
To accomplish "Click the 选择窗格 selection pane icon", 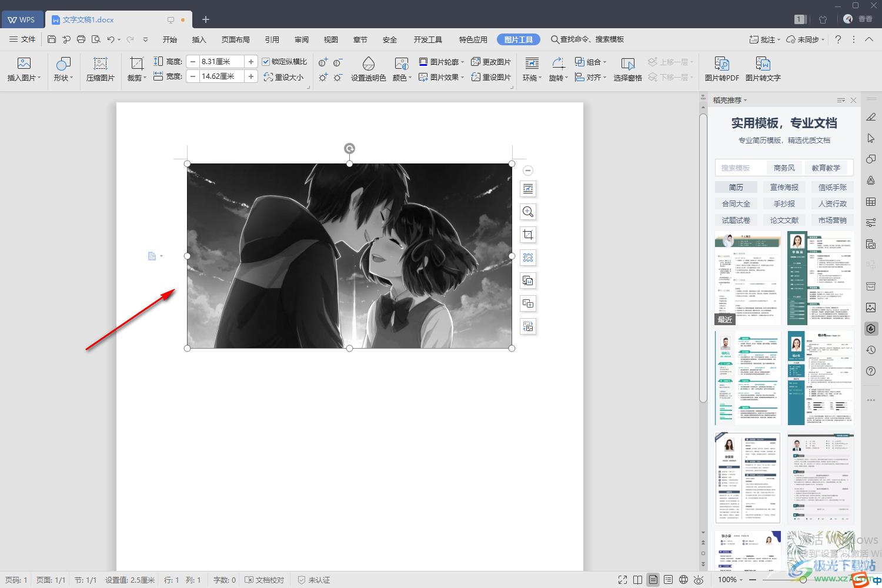I will 627,69.
